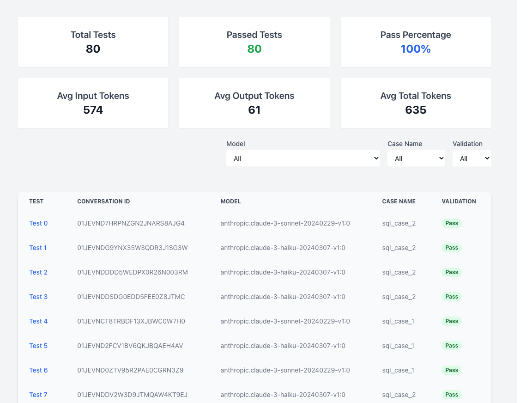Viewport: 532px width, 403px height.
Task: Open the Case Name filter dropdown
Action: [416, 158]
